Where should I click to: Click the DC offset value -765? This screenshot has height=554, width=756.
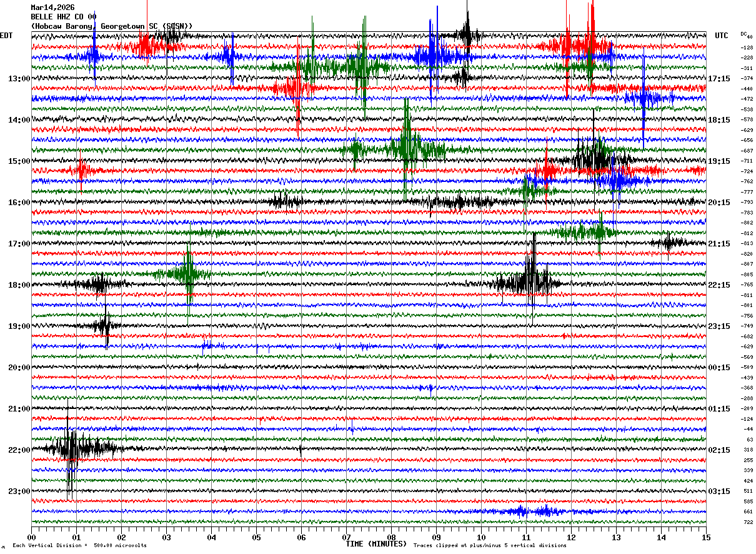click(x=747, y=285)
